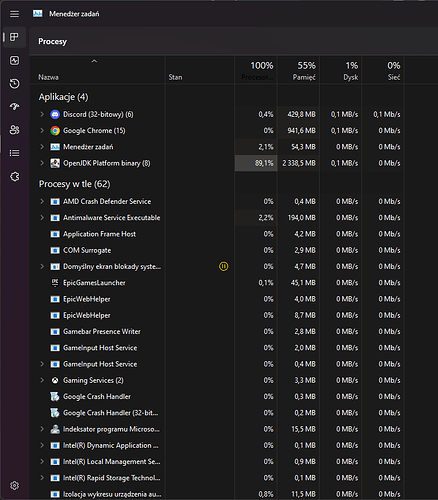
Task: Sort processes by the Pamięć column
Action: click(299, 70)
